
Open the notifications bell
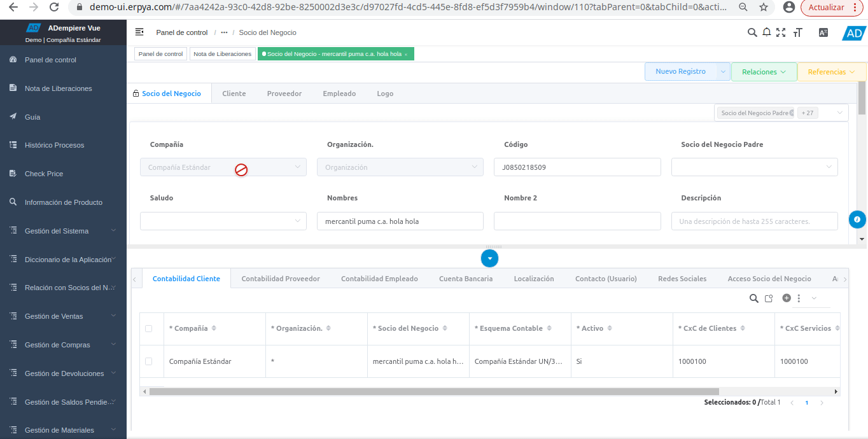pos(767,32)
